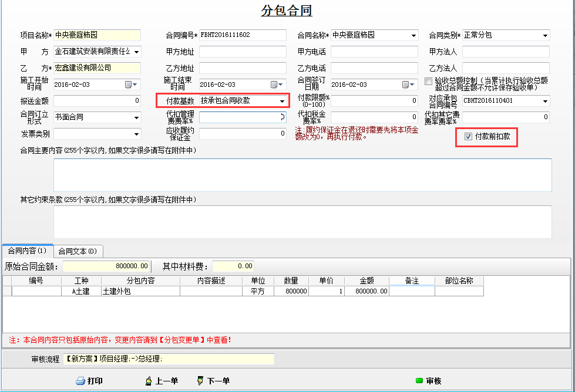
Task: Click the 甲方地址 input field
Action: 243,52
